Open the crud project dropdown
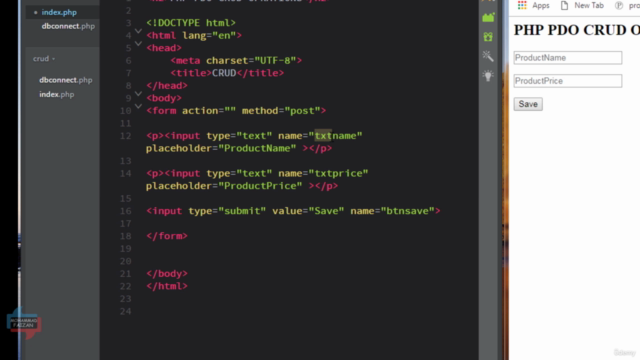 tap(44, 59)
